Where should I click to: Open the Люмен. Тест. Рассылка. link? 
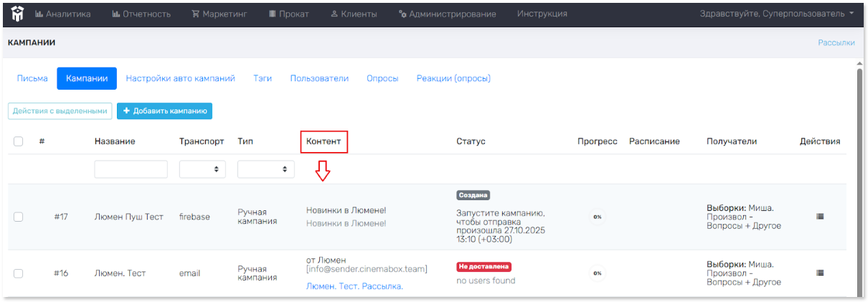coord(354,286)
